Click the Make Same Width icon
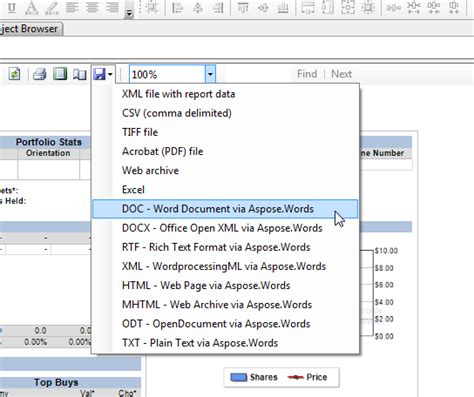 coord(308,8)
